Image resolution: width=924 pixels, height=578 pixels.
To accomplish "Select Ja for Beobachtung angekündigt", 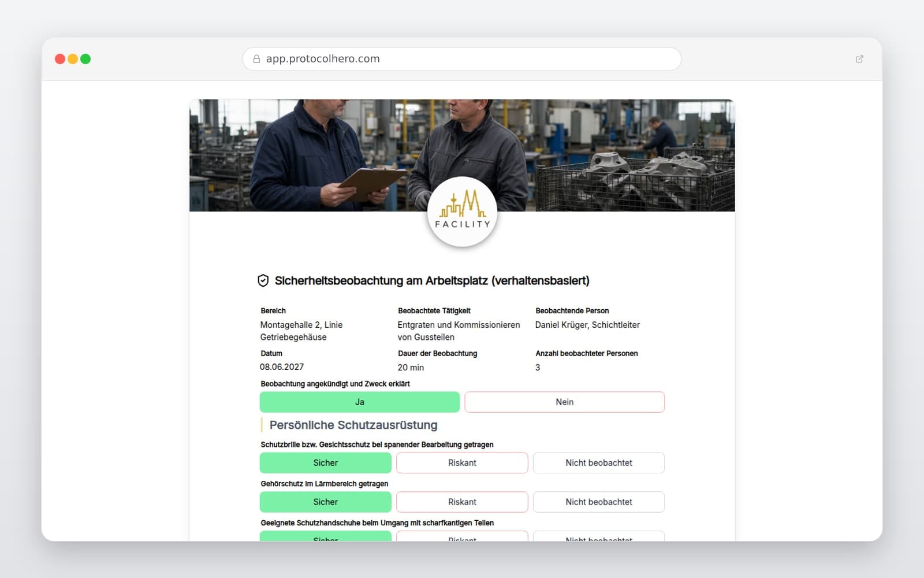I will [x=360, y=402].
